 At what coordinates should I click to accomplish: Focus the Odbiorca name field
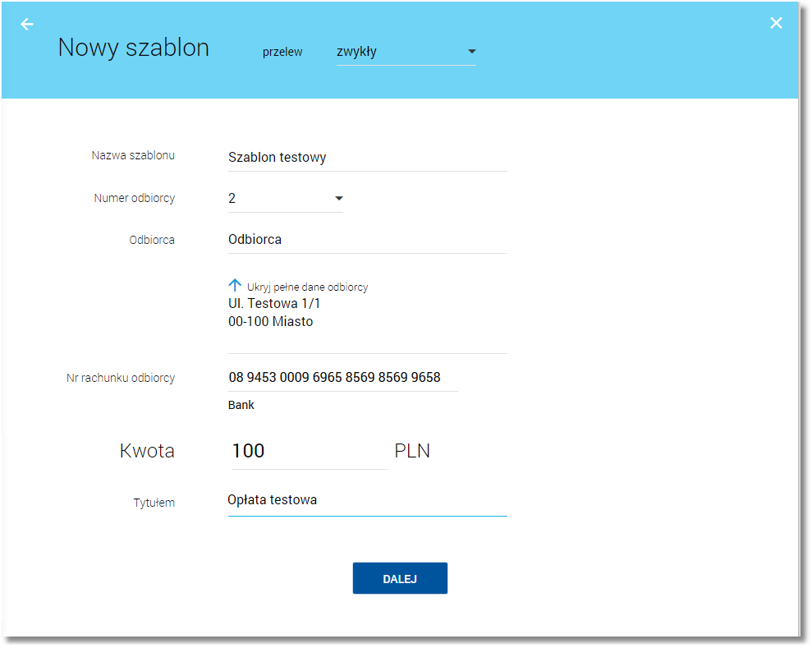click(367, 240)
